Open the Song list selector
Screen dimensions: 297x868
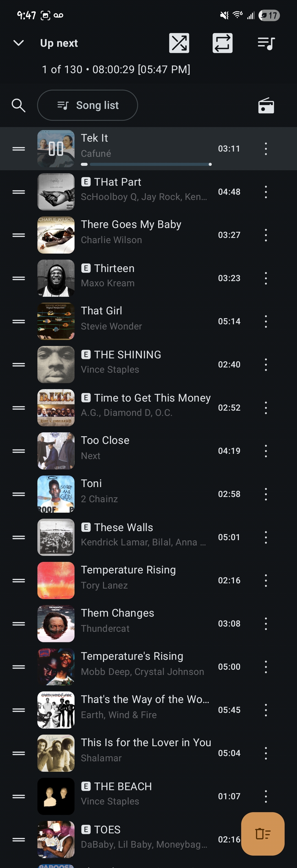87,105
